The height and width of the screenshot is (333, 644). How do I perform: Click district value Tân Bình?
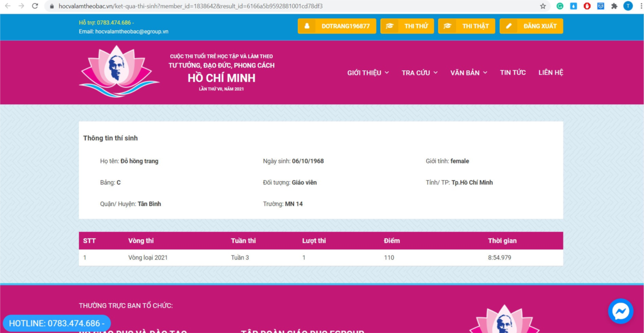[149, 204]
